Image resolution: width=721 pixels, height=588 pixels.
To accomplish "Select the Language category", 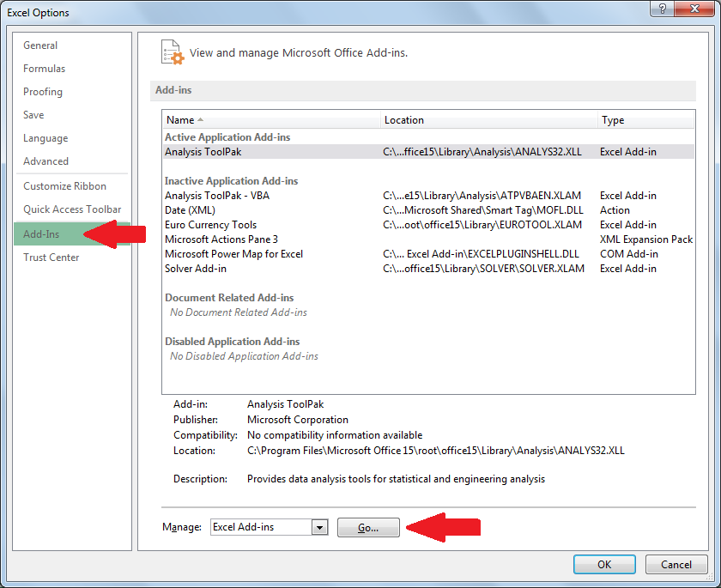I will 45,138.
